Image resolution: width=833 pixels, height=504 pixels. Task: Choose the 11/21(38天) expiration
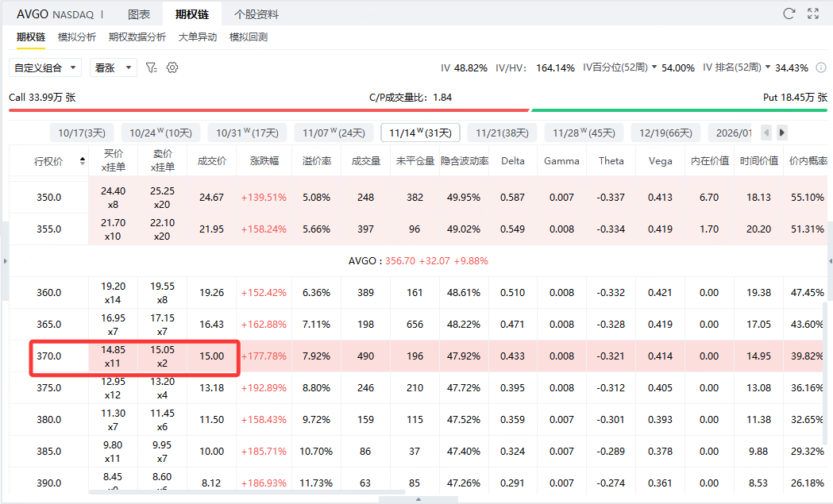pos(502,133)
